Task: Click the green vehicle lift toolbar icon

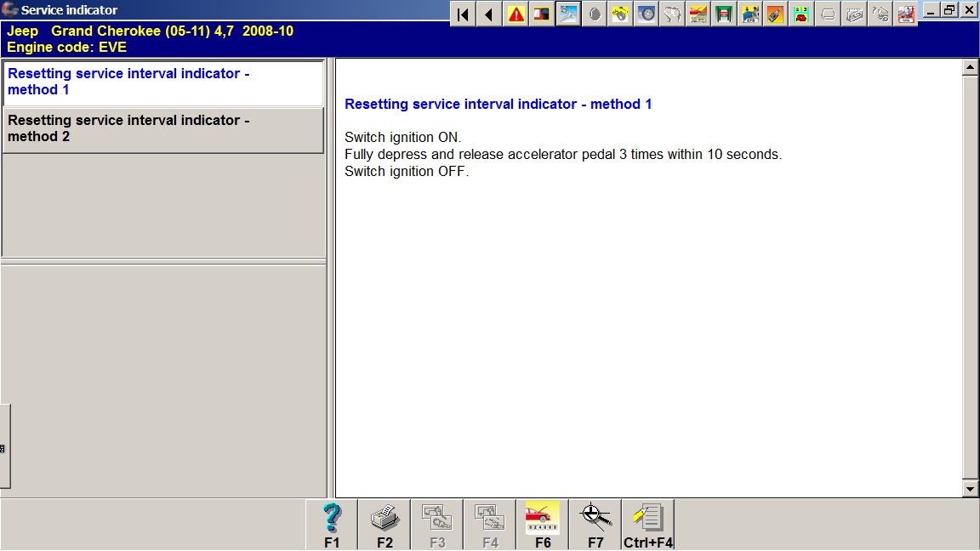Action: 725,14
